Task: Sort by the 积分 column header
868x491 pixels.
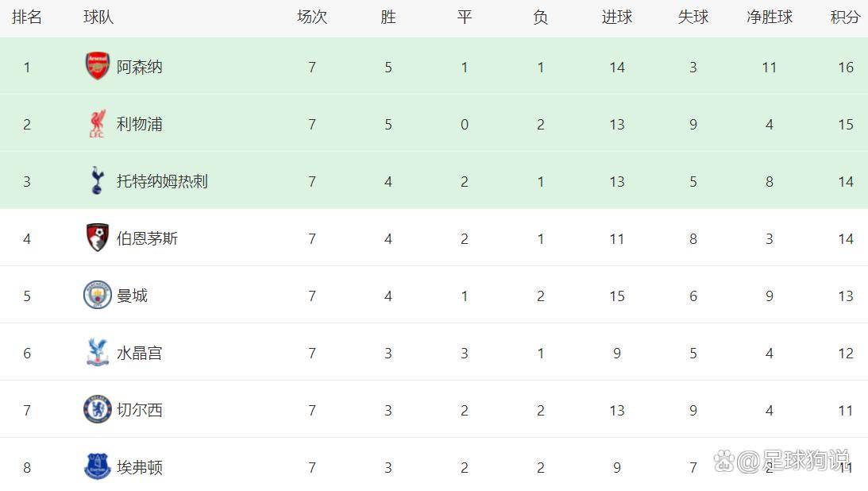Action: [845, 17]
